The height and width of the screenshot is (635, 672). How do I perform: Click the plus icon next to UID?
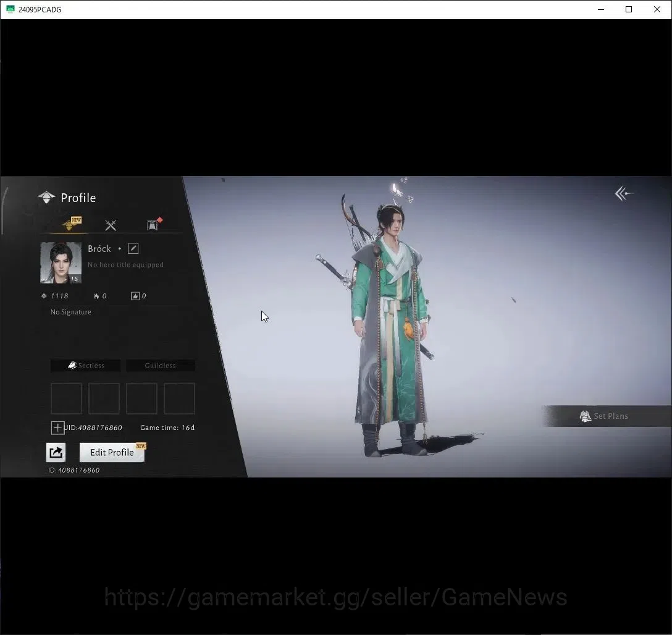point(57,427)
